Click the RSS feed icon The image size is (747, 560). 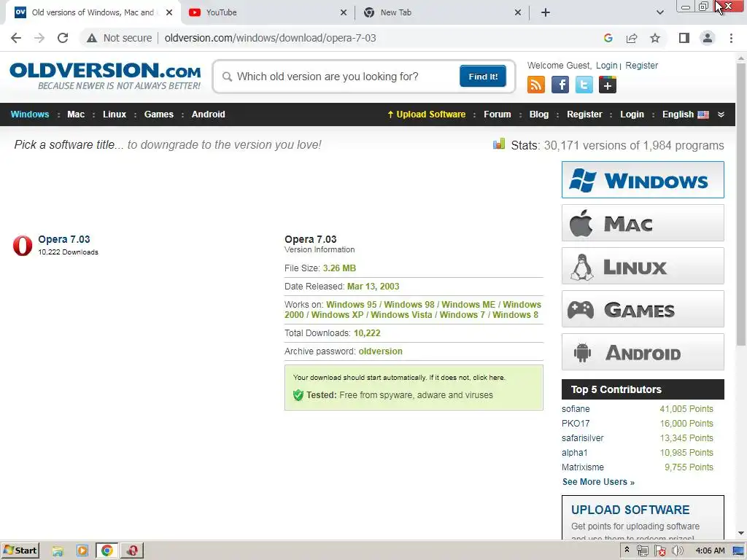tap(536, 85)
